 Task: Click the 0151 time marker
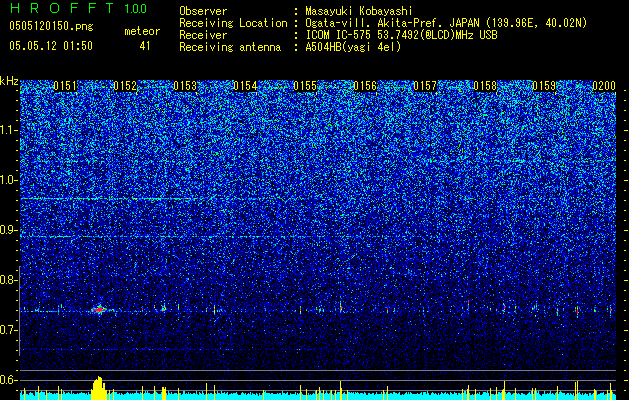65,86
